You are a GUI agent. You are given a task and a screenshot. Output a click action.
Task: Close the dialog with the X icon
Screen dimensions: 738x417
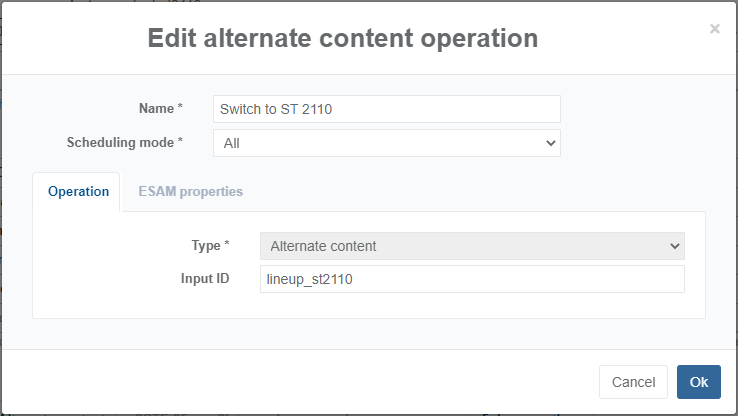[714, 29]
